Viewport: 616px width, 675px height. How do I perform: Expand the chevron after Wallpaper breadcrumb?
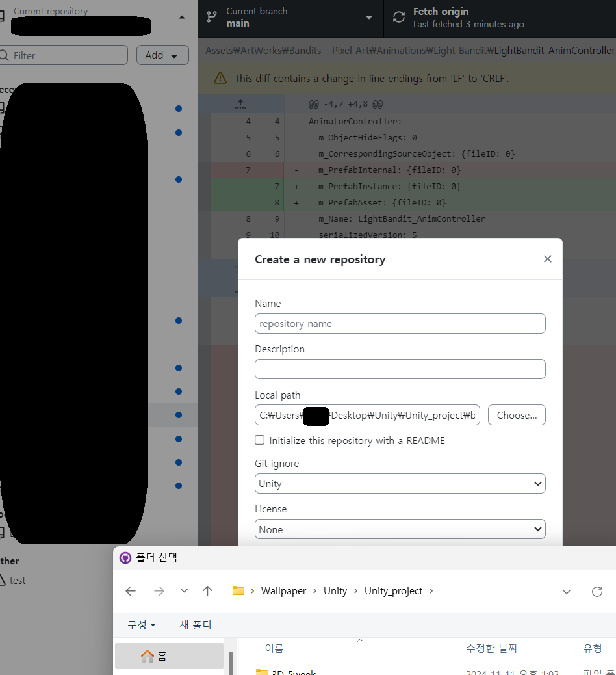315,591
